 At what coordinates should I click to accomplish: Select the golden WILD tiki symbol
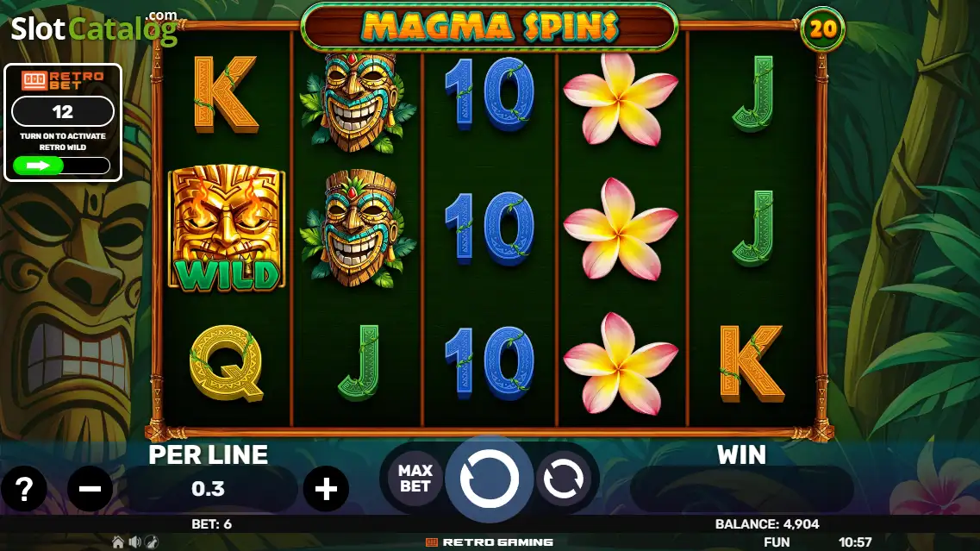pyautogui.click(x=226, y=228)
